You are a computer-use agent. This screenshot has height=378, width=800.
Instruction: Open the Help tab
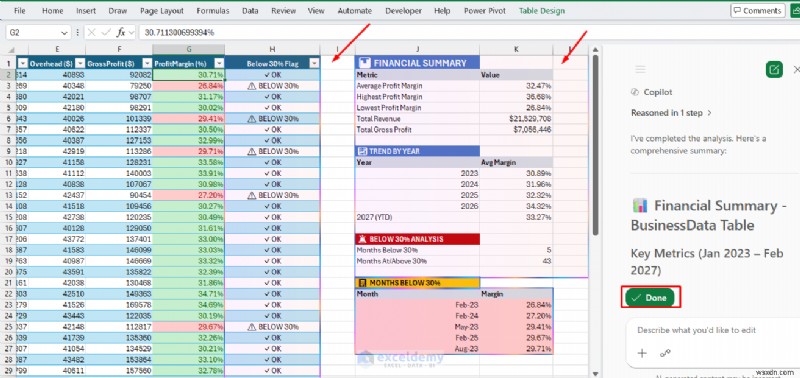tap(442, 11)
